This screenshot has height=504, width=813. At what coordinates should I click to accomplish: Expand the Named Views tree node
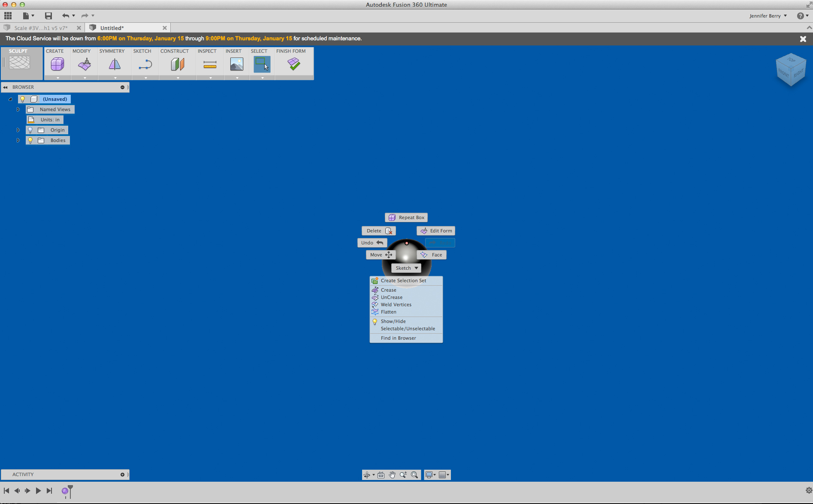(x=18, y=109)
